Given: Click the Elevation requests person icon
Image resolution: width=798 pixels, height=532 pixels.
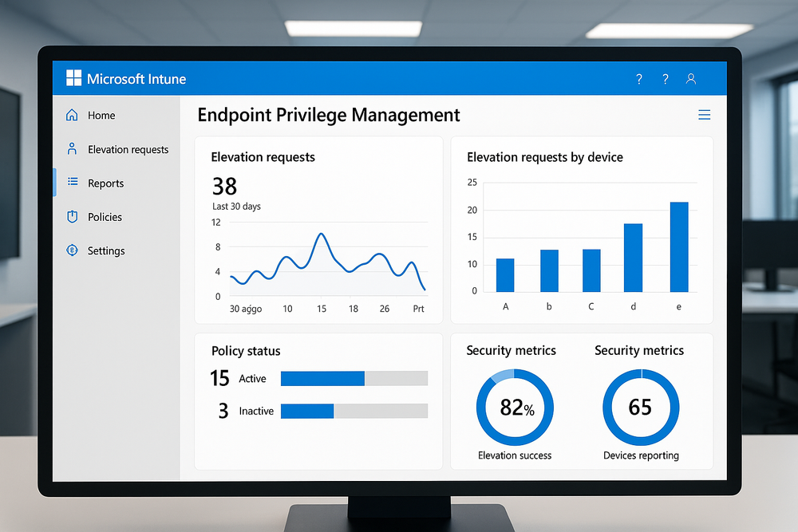Looking at the screenshot, I should (73, 148).
